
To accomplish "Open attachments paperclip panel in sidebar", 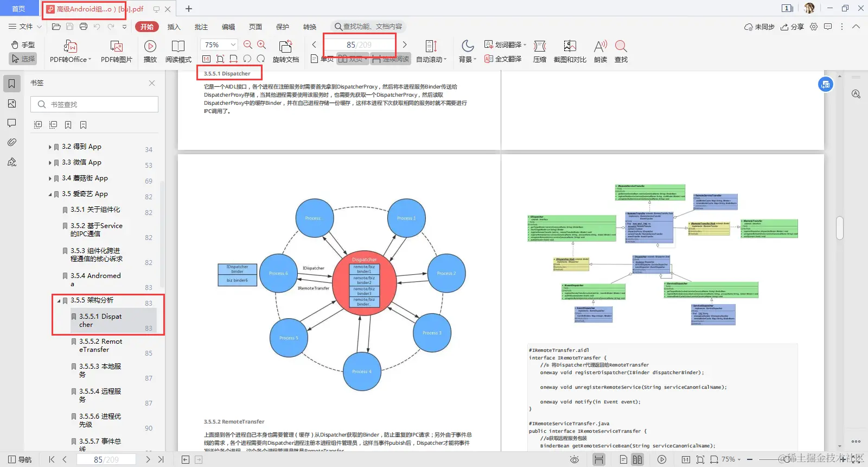I will point(12,142).
